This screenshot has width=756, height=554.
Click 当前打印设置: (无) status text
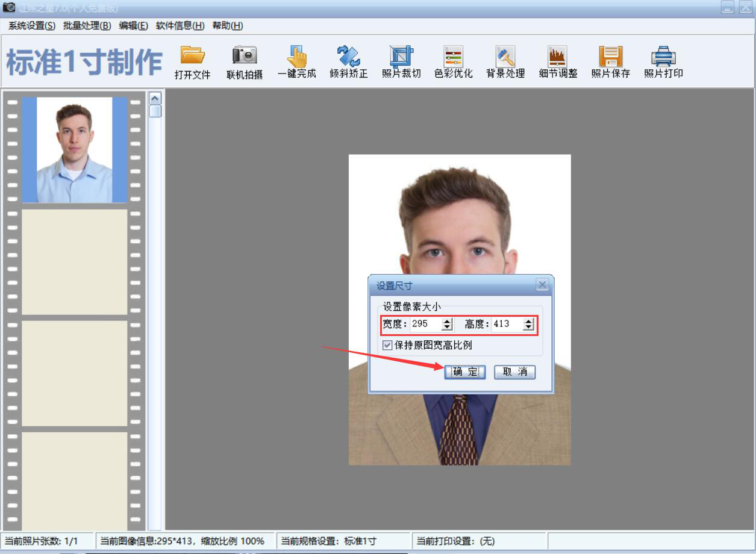click(455, 541)
